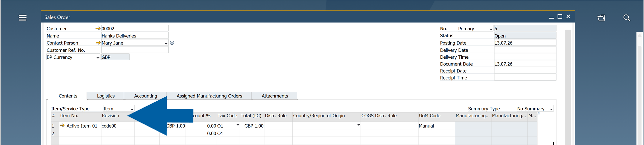Image resolution: width=644 pixels, height=145 pixels.
Task: Click the Receipt Date field
Action: click(x=525, y=71)
